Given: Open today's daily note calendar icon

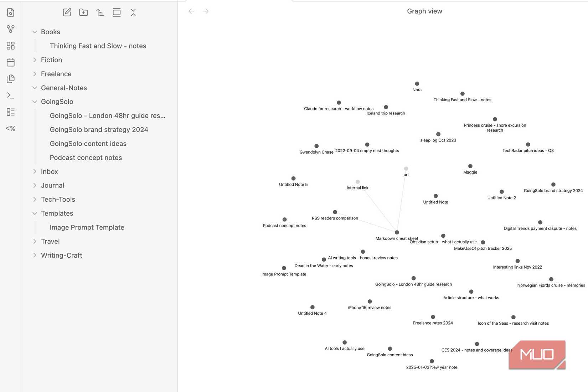Looking at the screenshot, I should point(11,62).
